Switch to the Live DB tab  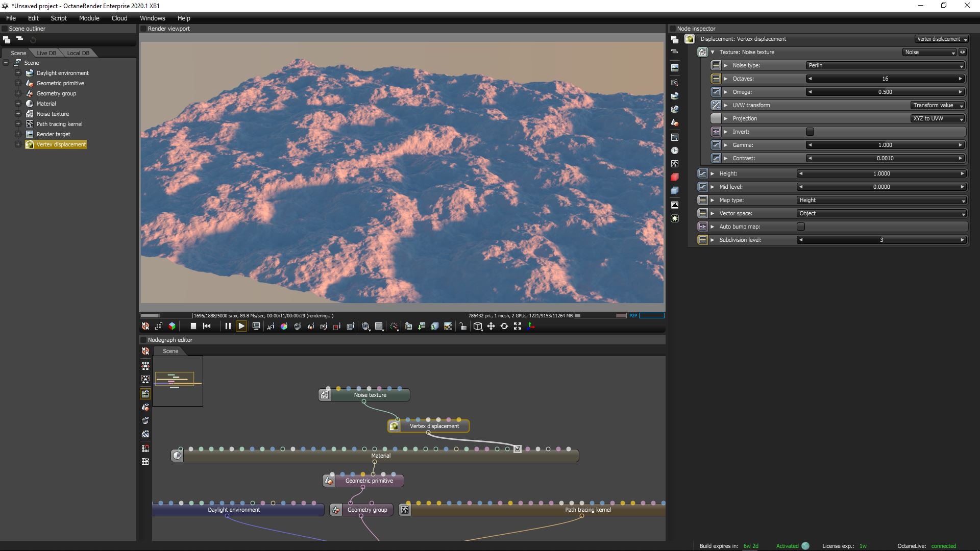[46, 53]
